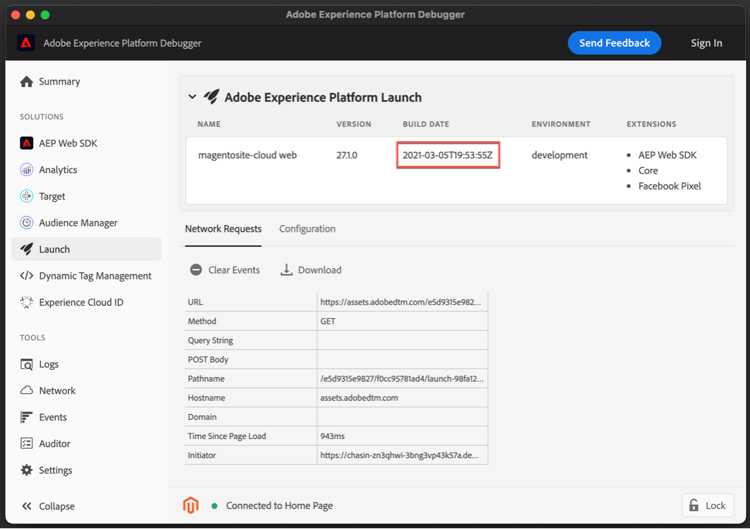Select the Network Requests tab

click(x=223, y=229)
